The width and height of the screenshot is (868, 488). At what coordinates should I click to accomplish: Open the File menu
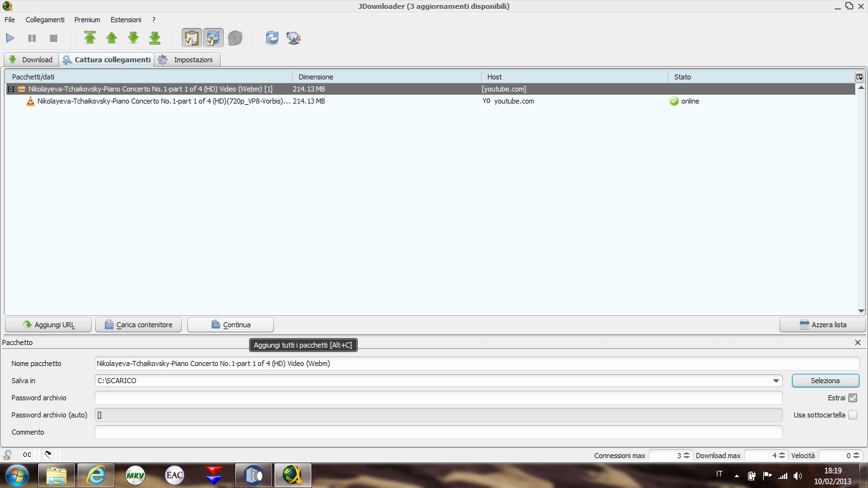(10, 20)
